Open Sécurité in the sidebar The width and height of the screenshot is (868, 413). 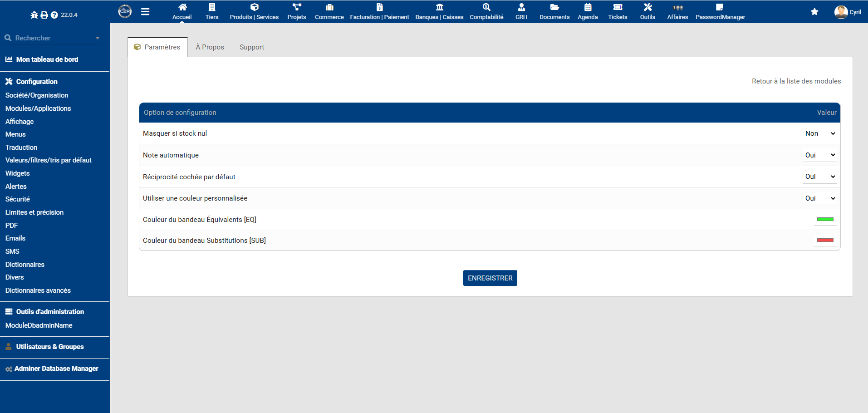18,199
